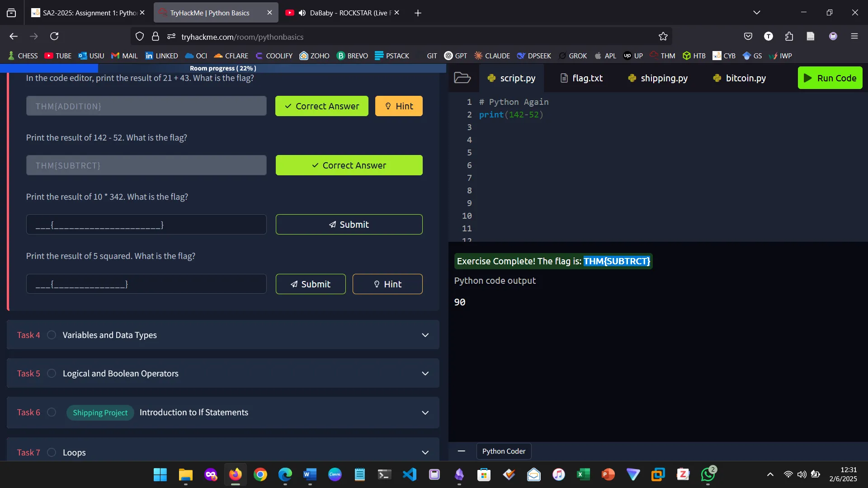
Task: Expand Variables and Data Types task chevron
Action: [425, 335]
